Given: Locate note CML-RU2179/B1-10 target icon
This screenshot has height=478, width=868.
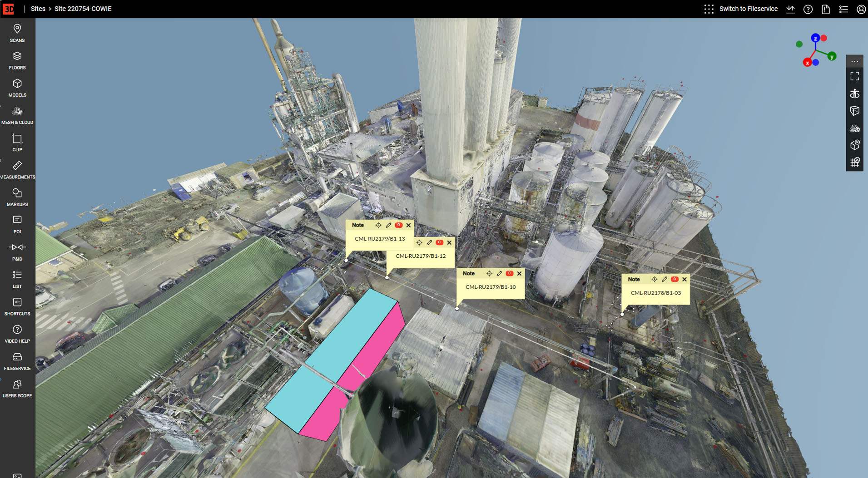Looking at the screenshot, I should tap(489, 273).
